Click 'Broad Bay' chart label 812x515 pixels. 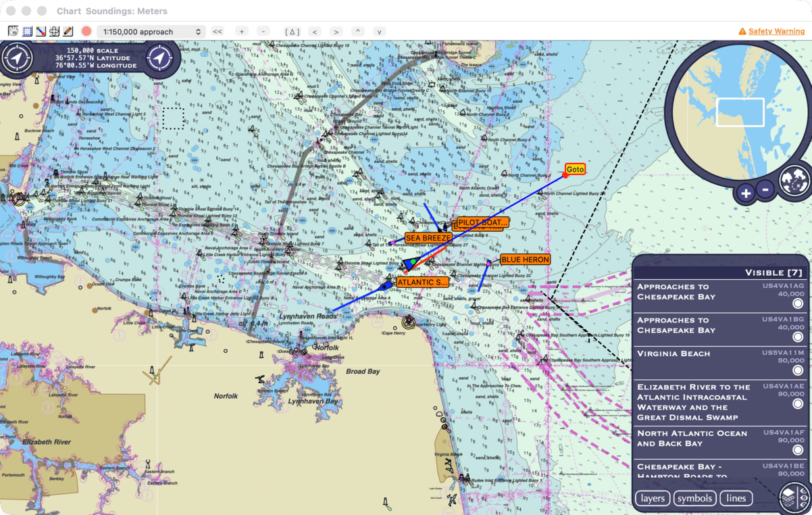[x=363, y=371]
